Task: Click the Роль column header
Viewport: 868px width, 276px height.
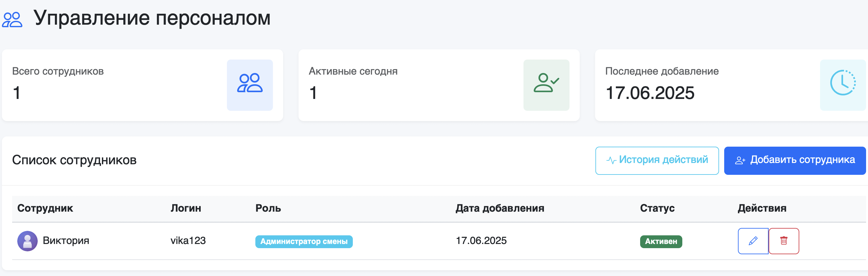Action: (x=268, y=208)
